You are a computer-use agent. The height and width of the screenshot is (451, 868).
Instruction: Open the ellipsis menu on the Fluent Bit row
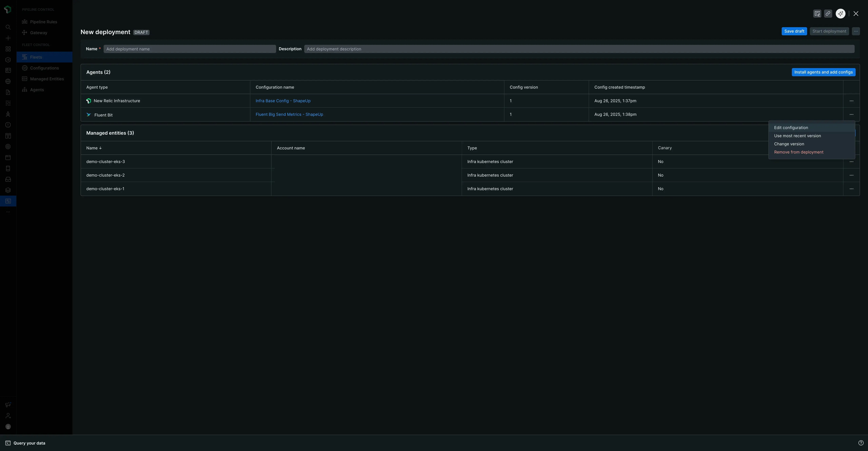click(852, 114)
